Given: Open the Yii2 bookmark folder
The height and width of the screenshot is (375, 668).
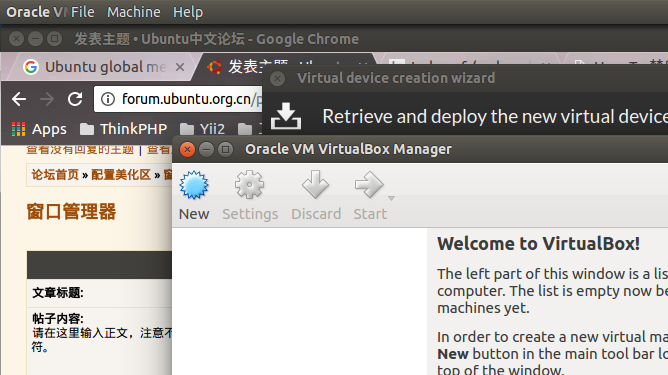Looking at the screenshot, I should click(202, 129).
